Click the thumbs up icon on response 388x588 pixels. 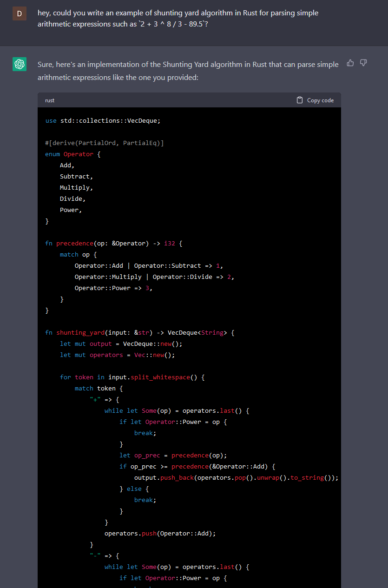click(350, 63)
